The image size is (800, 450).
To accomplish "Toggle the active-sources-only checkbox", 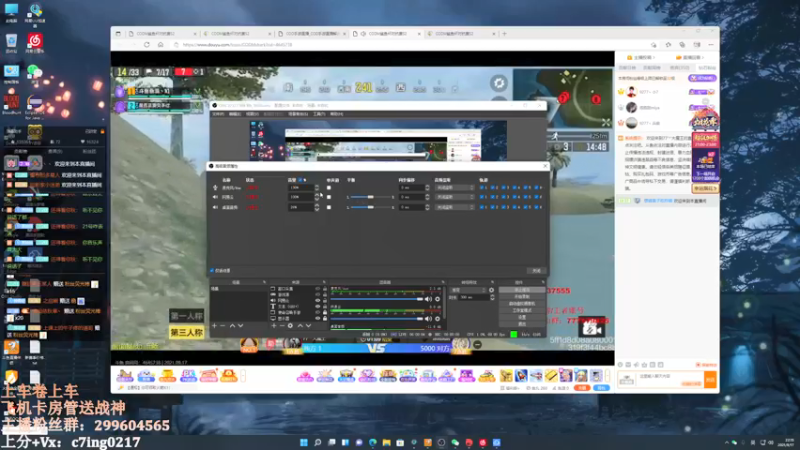I will (212, 270).
